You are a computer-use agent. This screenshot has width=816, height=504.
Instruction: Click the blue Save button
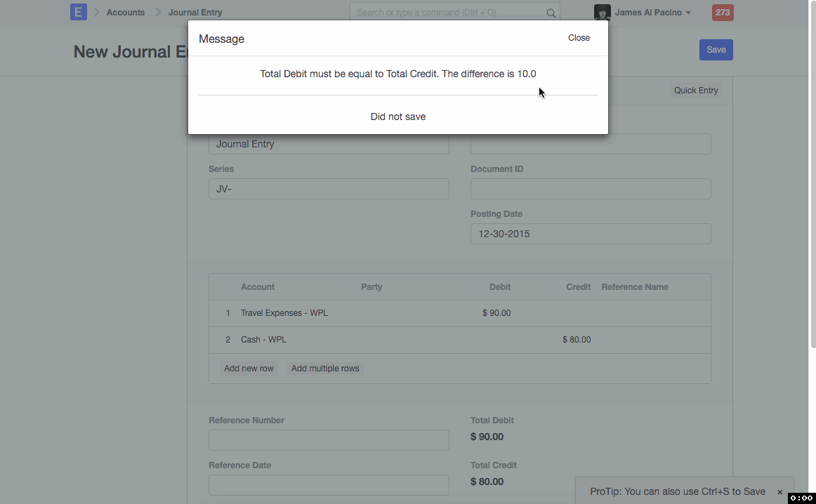click(716, 50)
